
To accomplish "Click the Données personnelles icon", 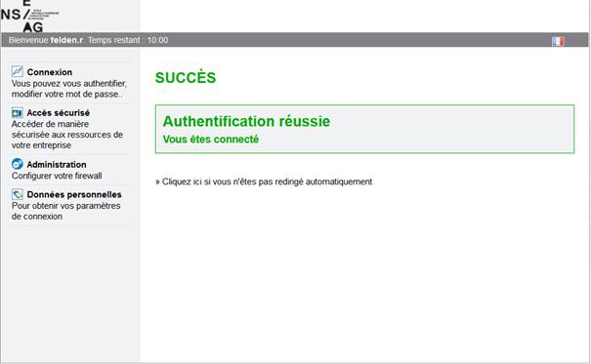I will click(17, 194).
